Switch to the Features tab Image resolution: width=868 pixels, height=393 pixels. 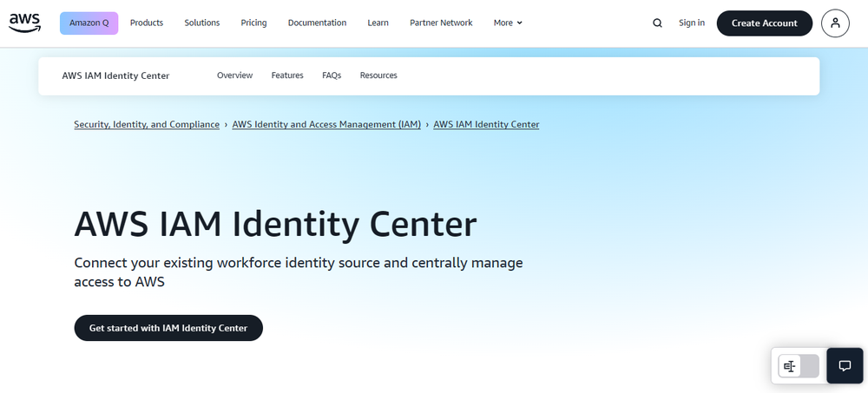[x=287, y=75]
